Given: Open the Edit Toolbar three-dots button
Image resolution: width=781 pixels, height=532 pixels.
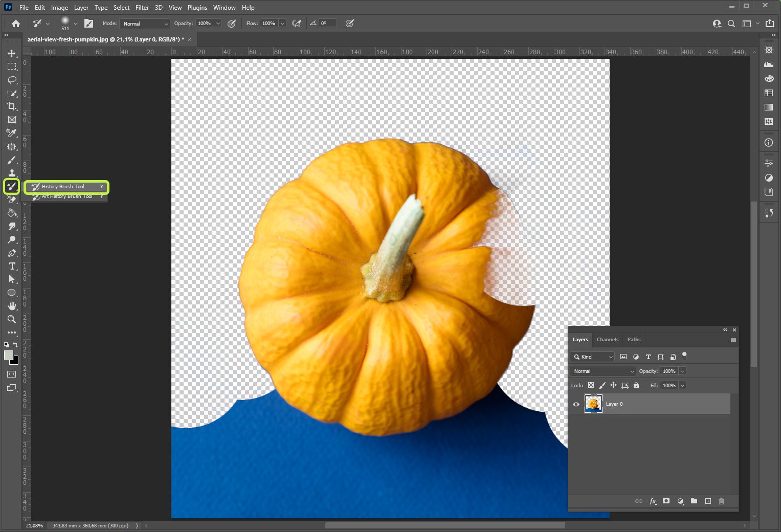Looking at the screenshot, I should click(12, 332).
